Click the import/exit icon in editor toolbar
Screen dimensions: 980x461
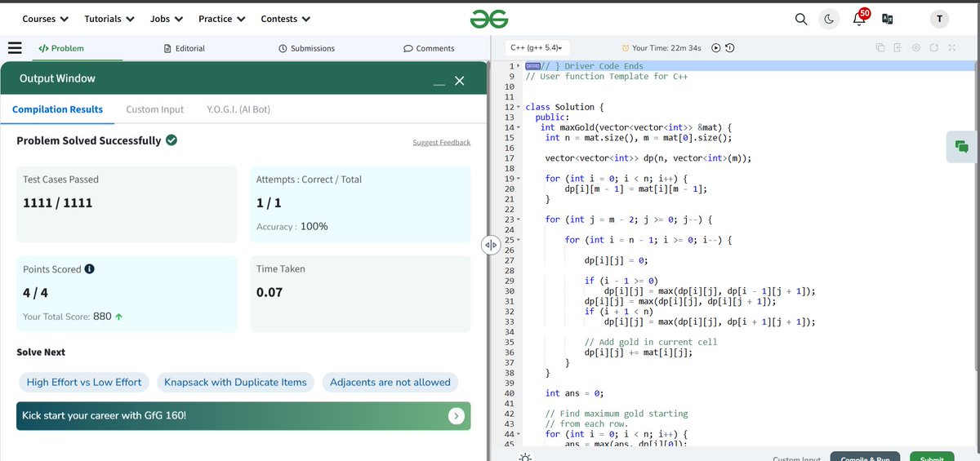(898, 48)
